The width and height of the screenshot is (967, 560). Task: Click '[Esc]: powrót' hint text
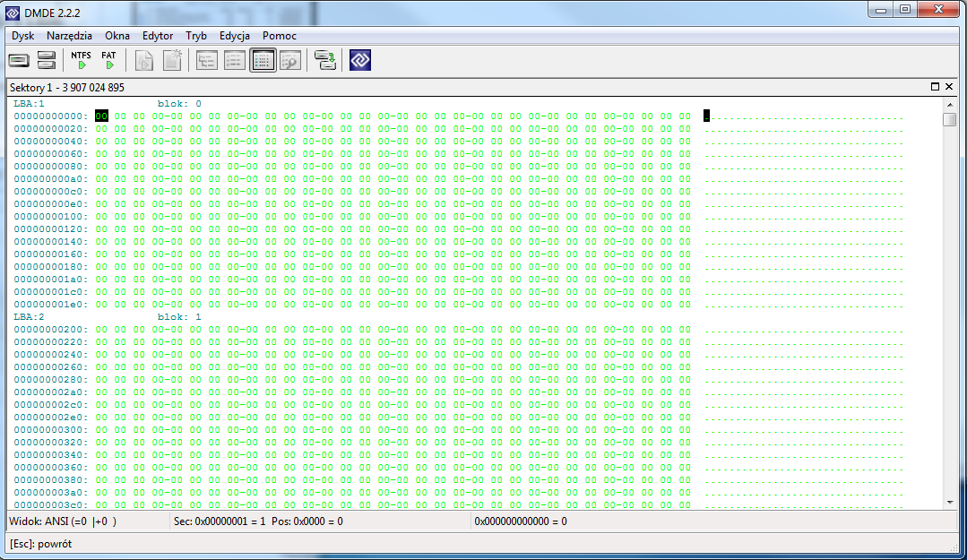click(40, 544)
